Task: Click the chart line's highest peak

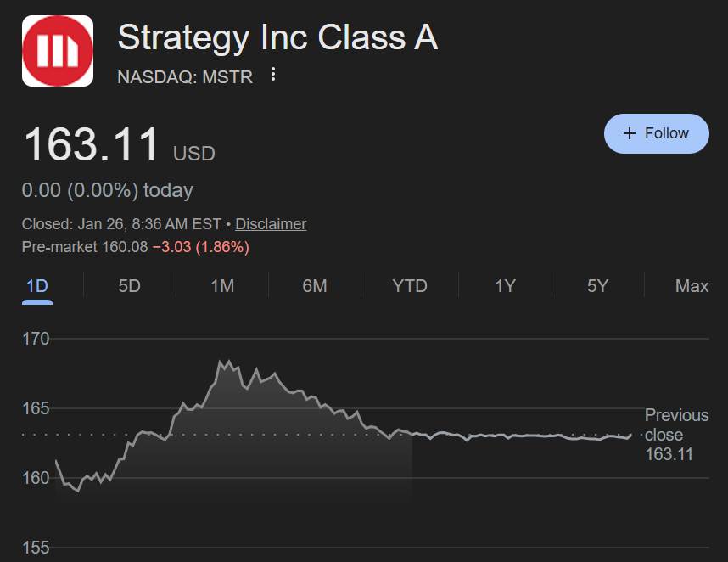Action: point(221,362)
